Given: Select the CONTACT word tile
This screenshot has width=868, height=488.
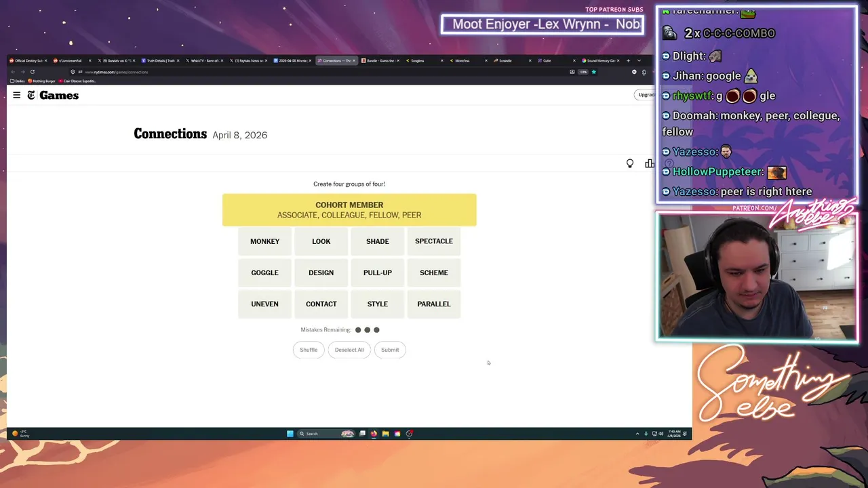Looking at the screenshot, I should click(x=321, y=304).
